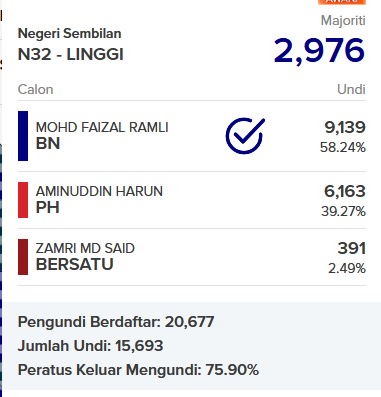381x397 pixels.
Task: Click the 9,139 vote count
Action: (345, 127)
